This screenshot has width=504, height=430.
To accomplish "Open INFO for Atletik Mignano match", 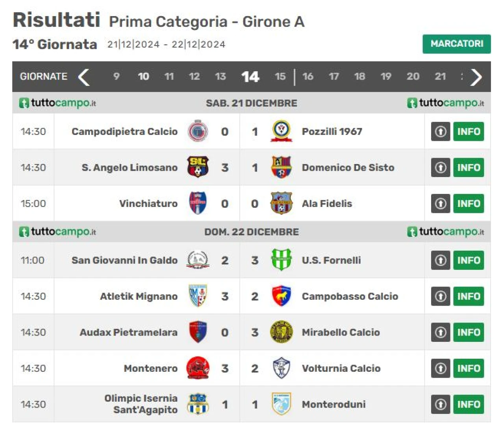I will coord(469,296).
